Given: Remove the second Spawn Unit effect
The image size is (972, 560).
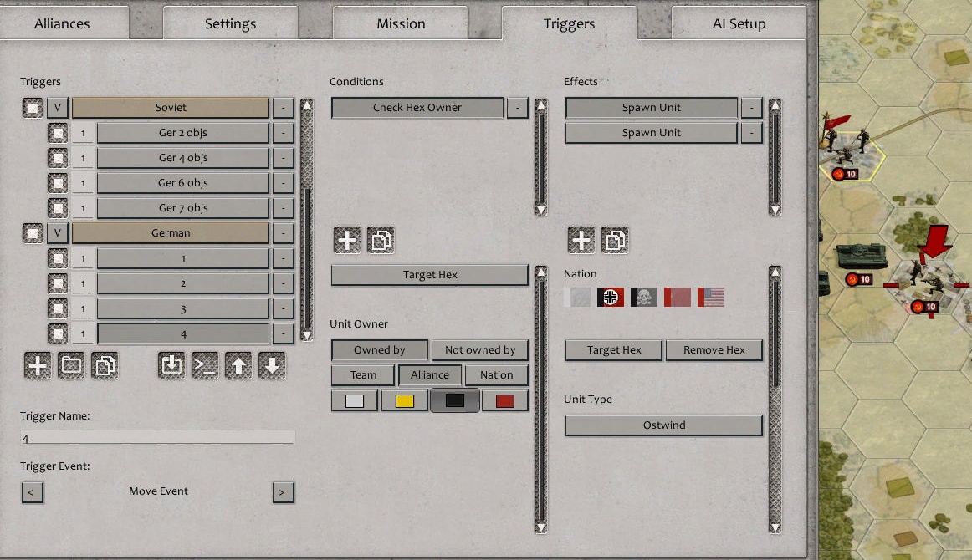Looking at the screenshot, I should tap(752, 133).
